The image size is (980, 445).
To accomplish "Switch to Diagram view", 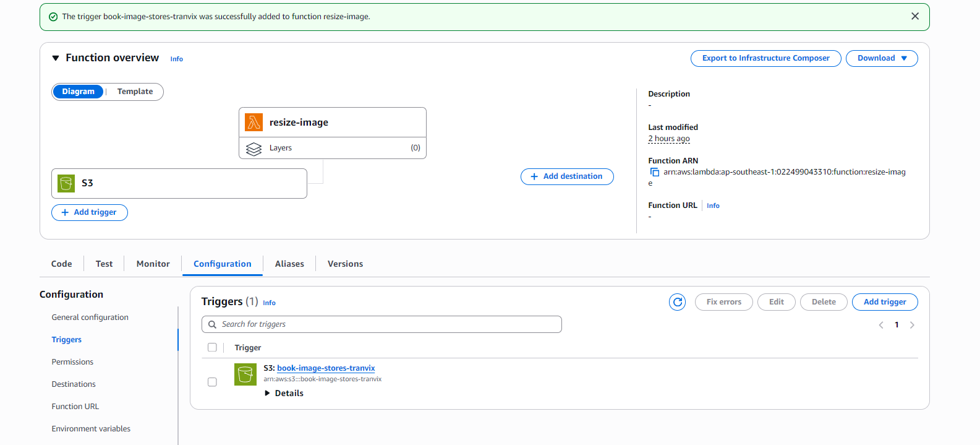I will pos(79,92).
